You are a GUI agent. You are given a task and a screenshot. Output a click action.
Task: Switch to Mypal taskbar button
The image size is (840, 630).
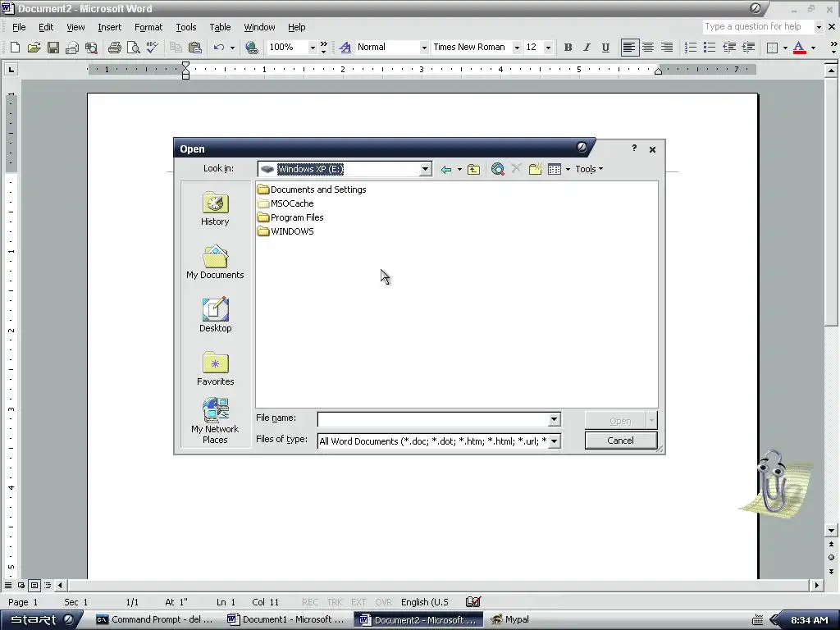(509, 620)
